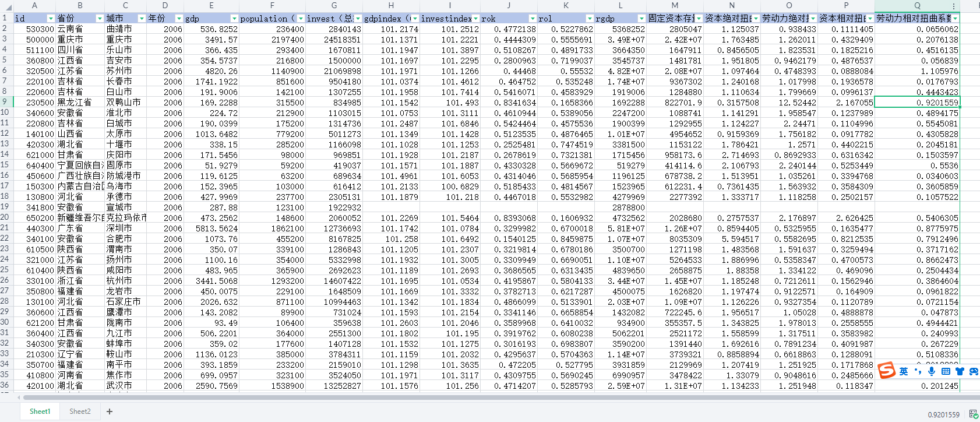This screenshot has height=422, width=980.
Task: Open the filter dropdown for investindex
Action: pos(475,19)
